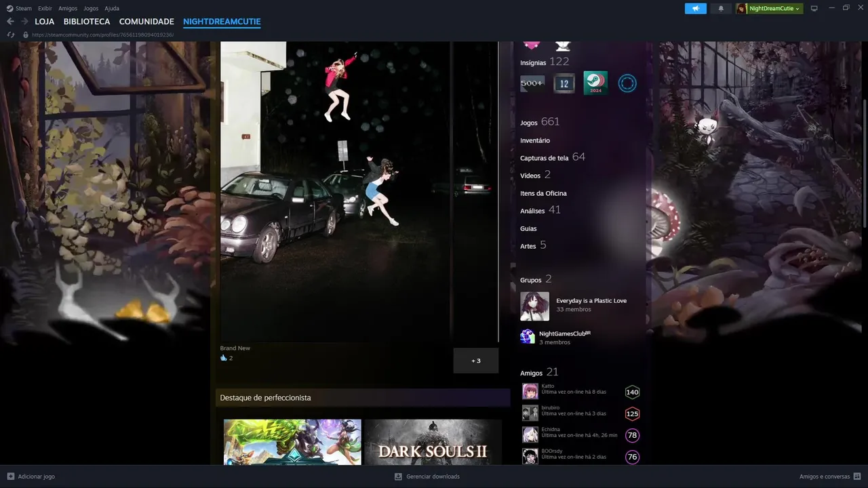Open friend Echidna's profile name
The height and width of the screenshot is (488, 868).
pyautogui.click(x=551, y=429)
